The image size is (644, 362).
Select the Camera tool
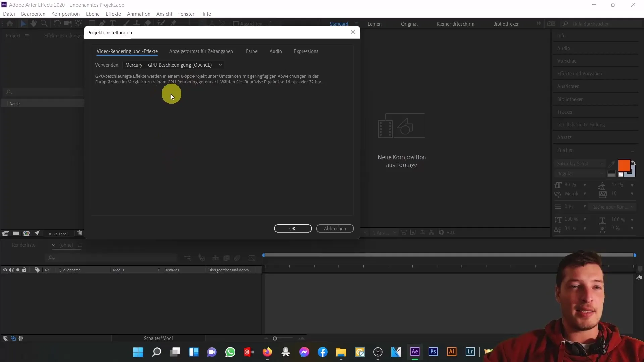(x=68, y=23)
